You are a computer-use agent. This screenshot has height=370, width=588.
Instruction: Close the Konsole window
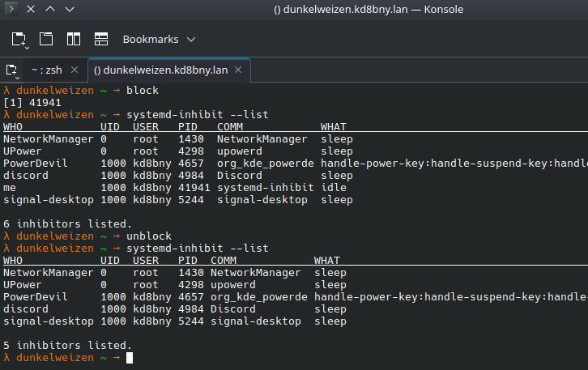(30, 11)
